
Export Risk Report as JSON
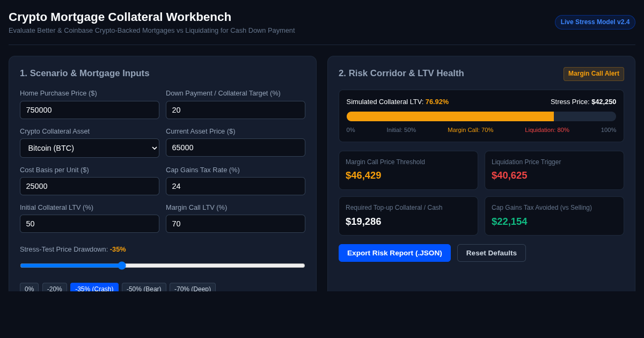394,253
